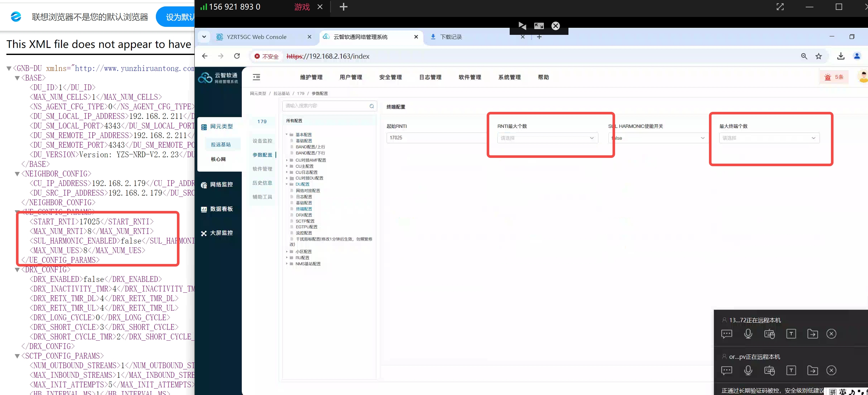Viewport: 868px width, 395px height.
Task: Disconnect or...pv remote session with X icon
Action: (831, 370)
